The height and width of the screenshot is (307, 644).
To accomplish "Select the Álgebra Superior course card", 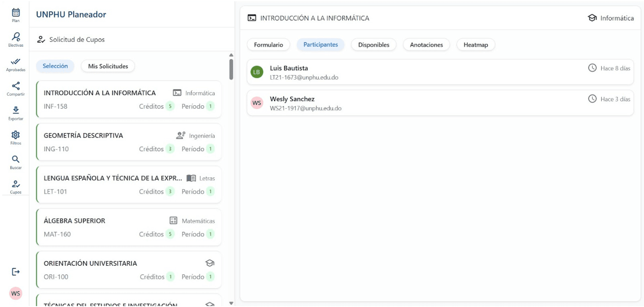I will (x=129, y=227).
